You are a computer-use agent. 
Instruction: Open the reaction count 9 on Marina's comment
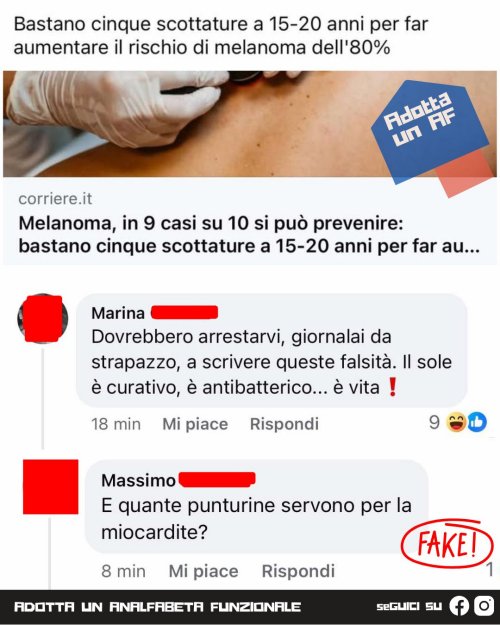(434, 423)
